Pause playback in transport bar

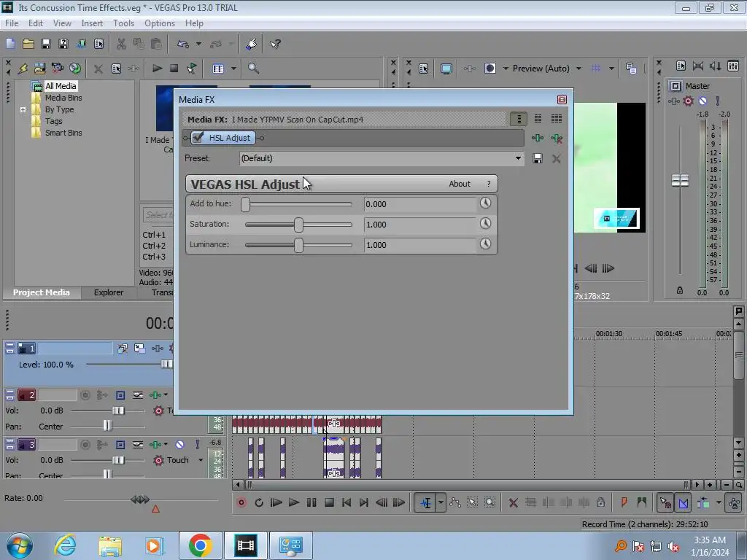(311, 502)
